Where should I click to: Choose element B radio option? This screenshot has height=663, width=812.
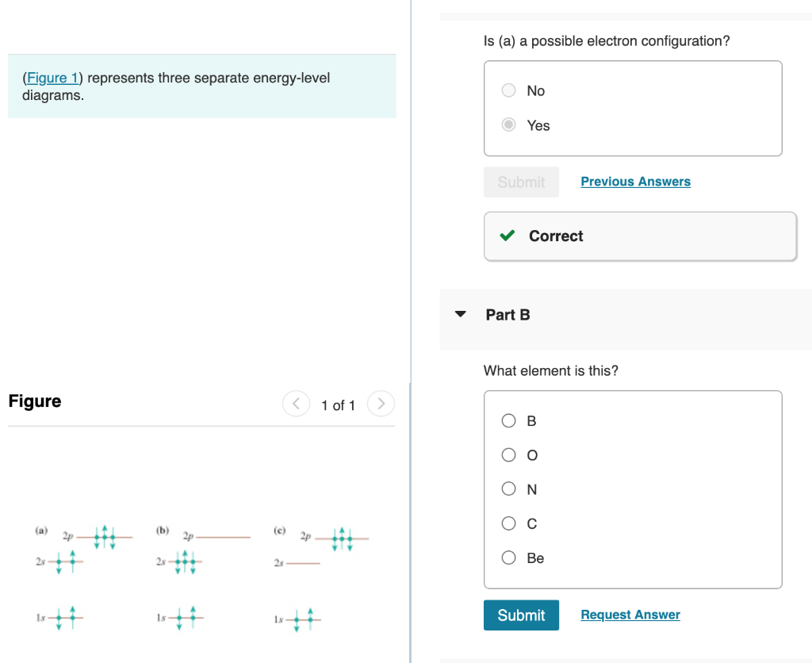click(508, 420)
